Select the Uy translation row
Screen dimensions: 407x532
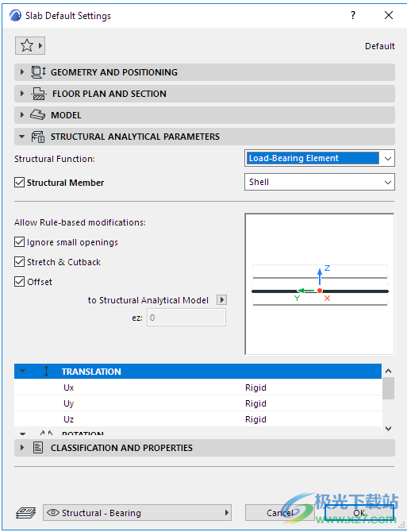tap(198, 403)
